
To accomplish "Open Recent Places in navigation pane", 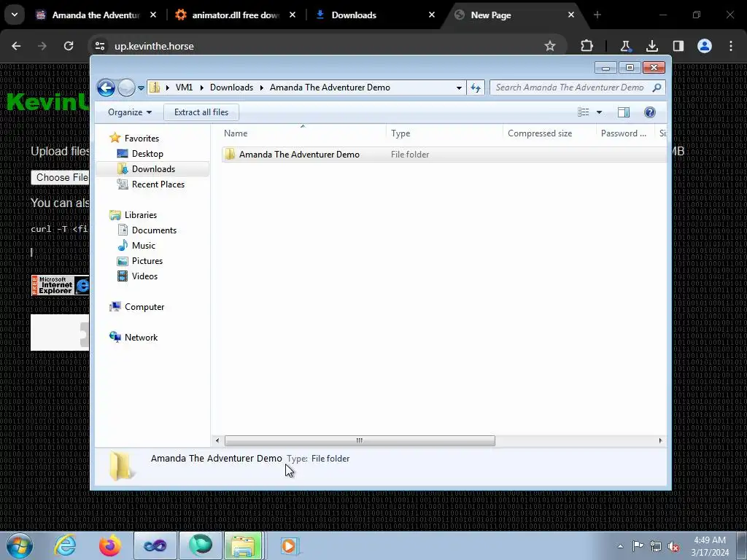I will point(158,184).
